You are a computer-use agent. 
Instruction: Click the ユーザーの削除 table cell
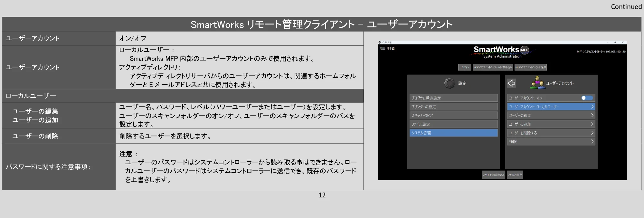tap(59, 136)
